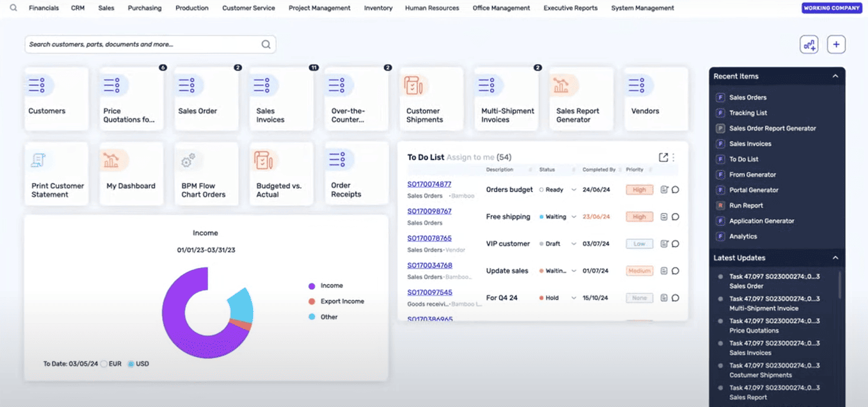
Task: Collapse the Latest Updates panel
Action: pyautogui.click(x=835, y=258)
